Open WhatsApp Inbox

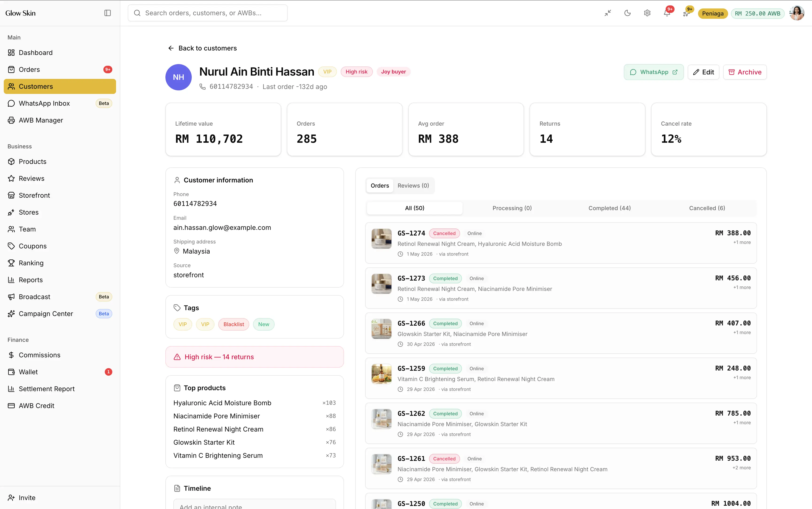click(60, 103)
